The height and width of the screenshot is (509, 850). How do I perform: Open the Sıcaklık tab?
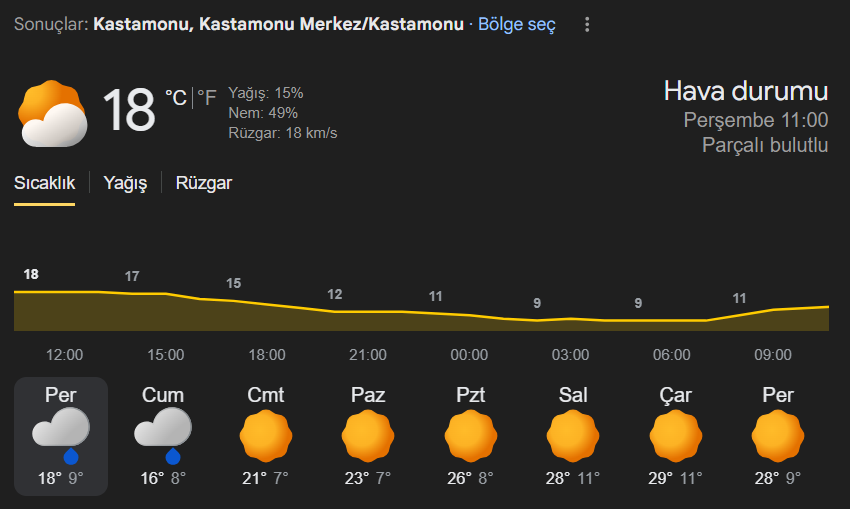tap(44, 183)
